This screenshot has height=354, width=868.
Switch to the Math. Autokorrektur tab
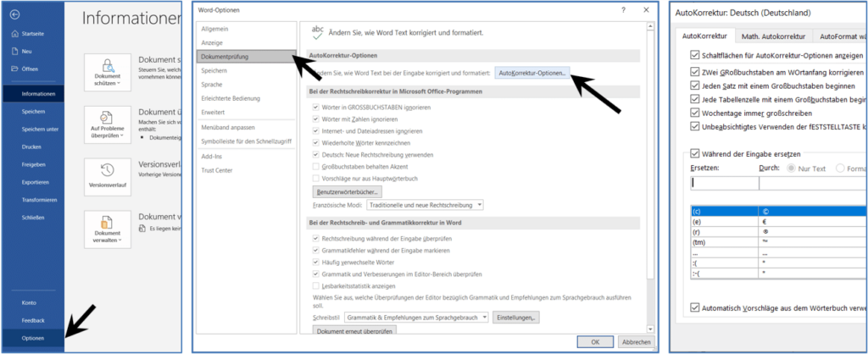[x=770, y=36]
